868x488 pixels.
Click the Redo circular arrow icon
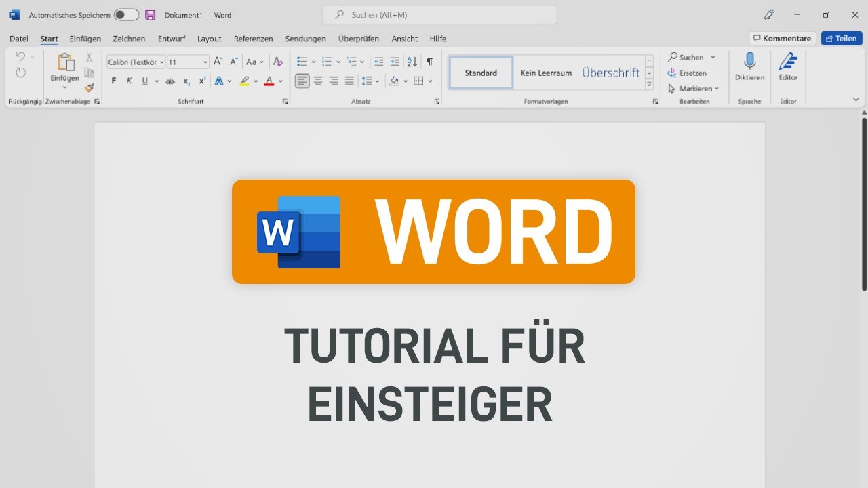(x=20, y=73)
